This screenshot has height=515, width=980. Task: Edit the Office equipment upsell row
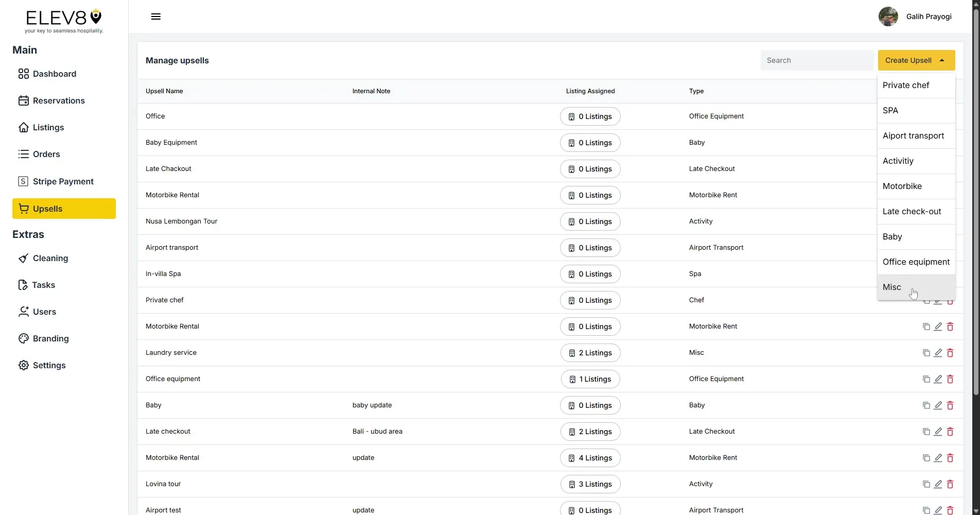pyautogui.click(x=938, y=379)
